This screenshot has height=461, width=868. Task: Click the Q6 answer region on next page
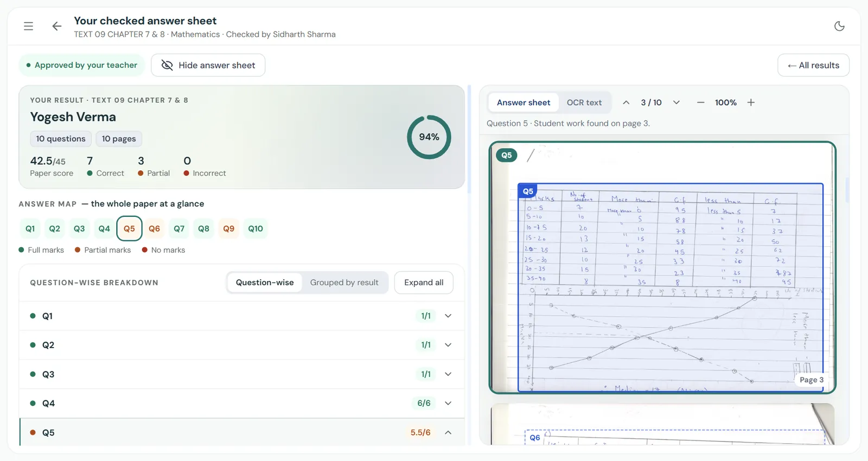pyautogui.click(x=675, y=437)
